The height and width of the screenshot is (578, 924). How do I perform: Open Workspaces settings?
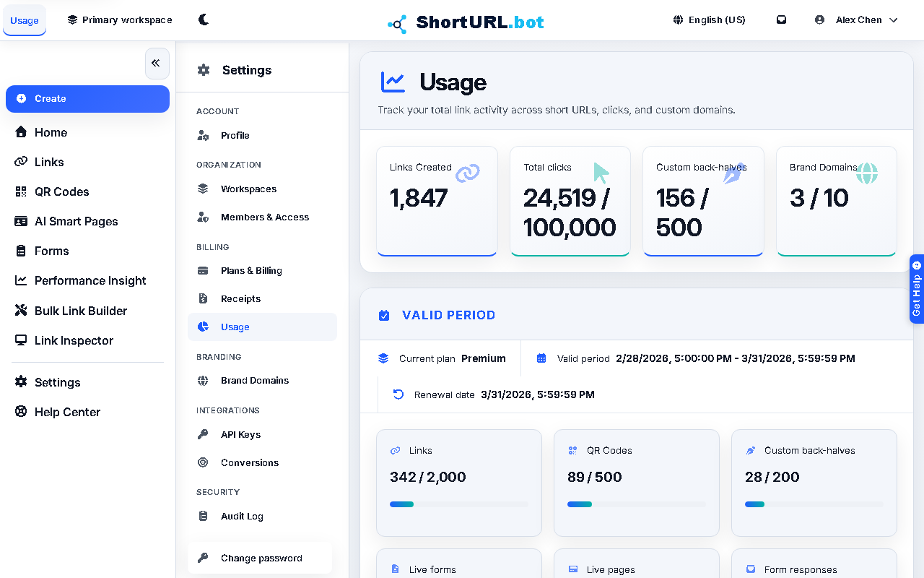coord(262,189)
